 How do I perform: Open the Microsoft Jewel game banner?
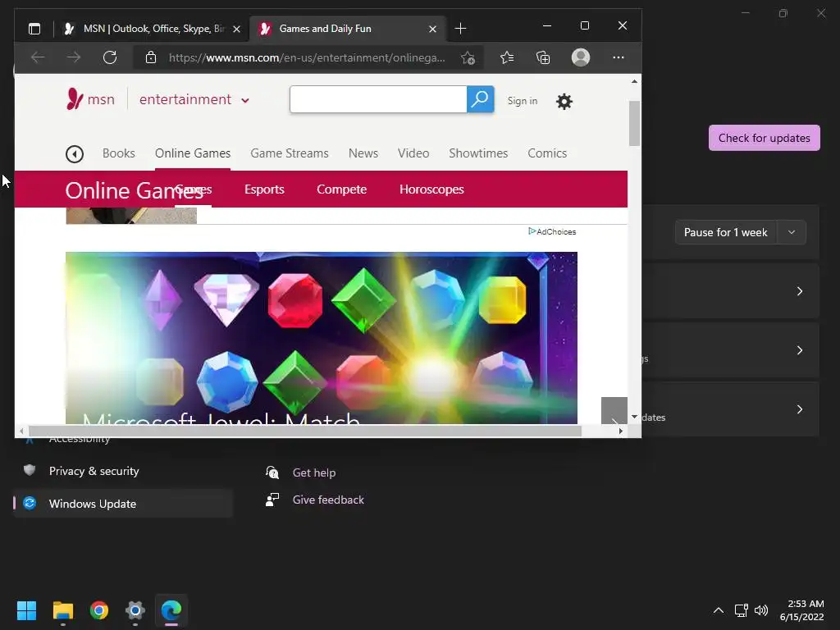click(x=322, y=338)
